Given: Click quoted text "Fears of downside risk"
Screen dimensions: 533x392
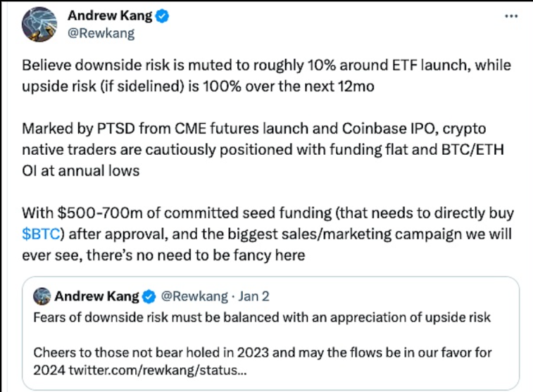Looking at the screenshot, I should [261, 317].
